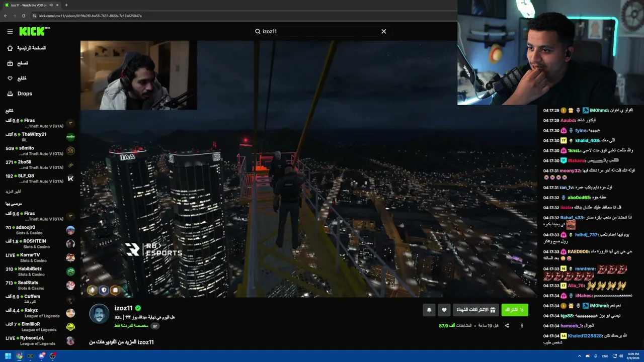Click the gift subscriptions button
This screenshot has width=644, height=362.
pos(476,310)
